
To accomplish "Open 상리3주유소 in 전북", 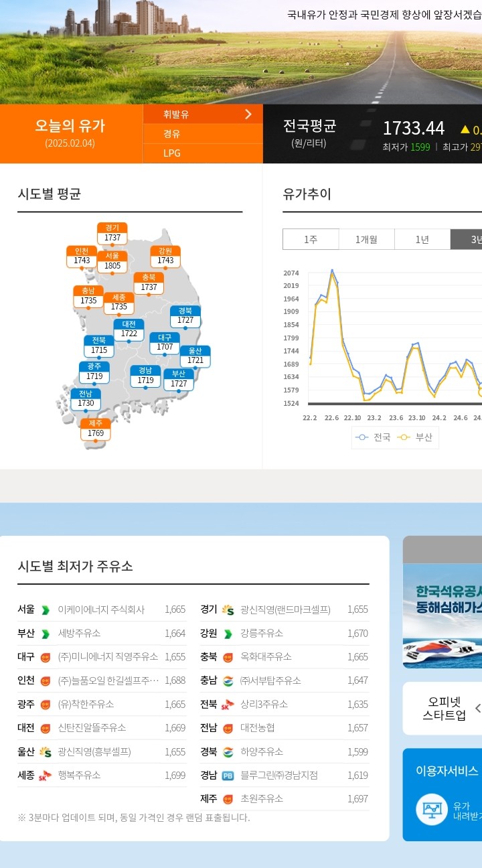I will [x=264, y=704].
